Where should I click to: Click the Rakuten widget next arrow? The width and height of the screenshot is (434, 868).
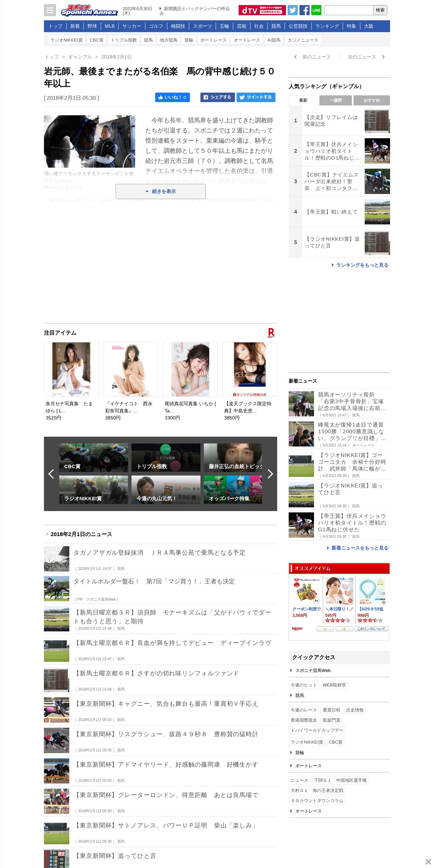pos(344,629)
